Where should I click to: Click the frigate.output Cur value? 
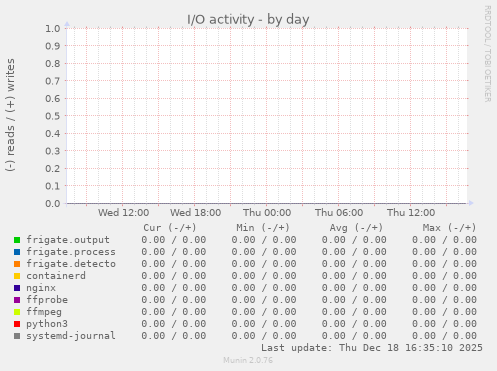click(174, 240)
